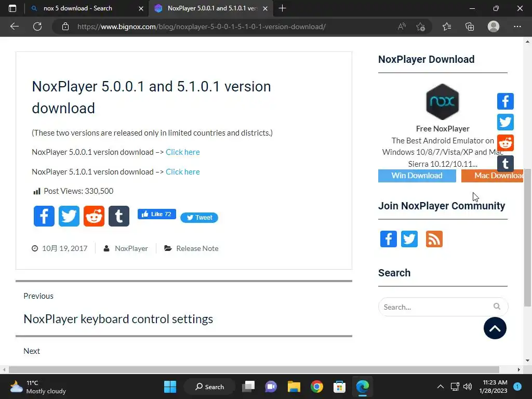532x399 pixels.
Task: Click the browser address bar URL
Action: (202, 26)
